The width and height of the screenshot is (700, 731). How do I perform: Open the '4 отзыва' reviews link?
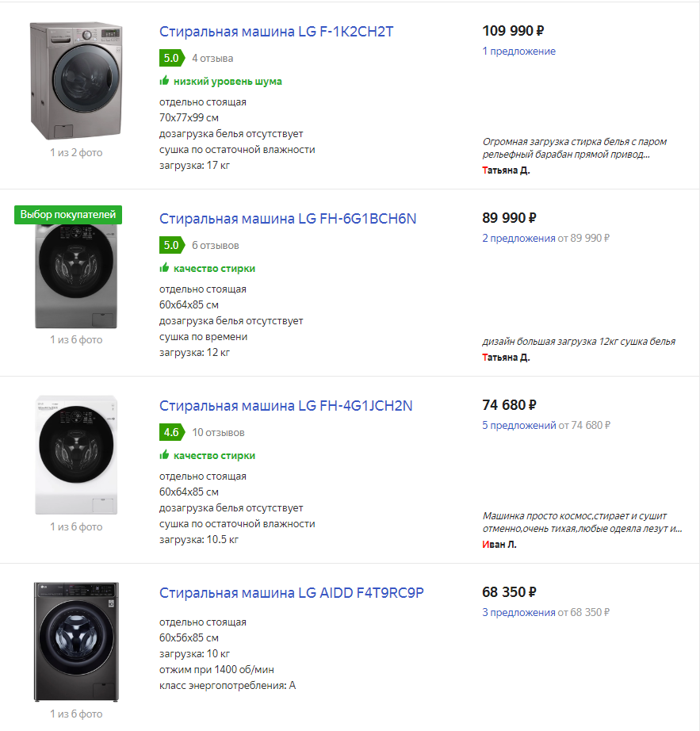coord(212,58)
